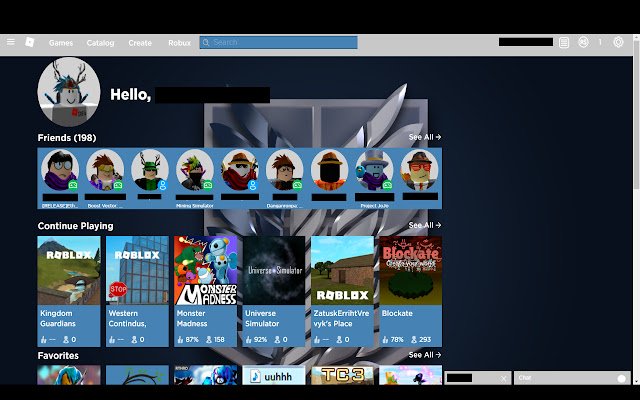The image size is (640, 400).
Task: Click Boost Vector status under friend
Action: click(x=105, y=206)
